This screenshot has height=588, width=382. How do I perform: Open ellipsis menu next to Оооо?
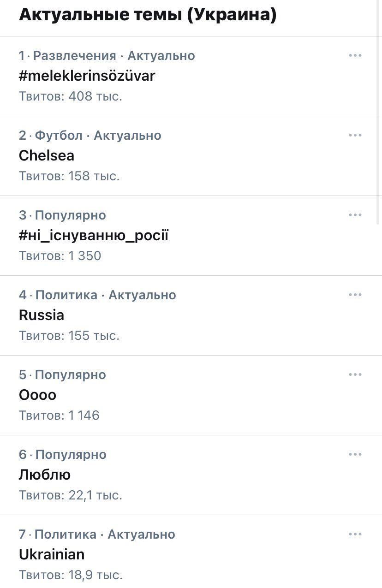coord(355,374)
